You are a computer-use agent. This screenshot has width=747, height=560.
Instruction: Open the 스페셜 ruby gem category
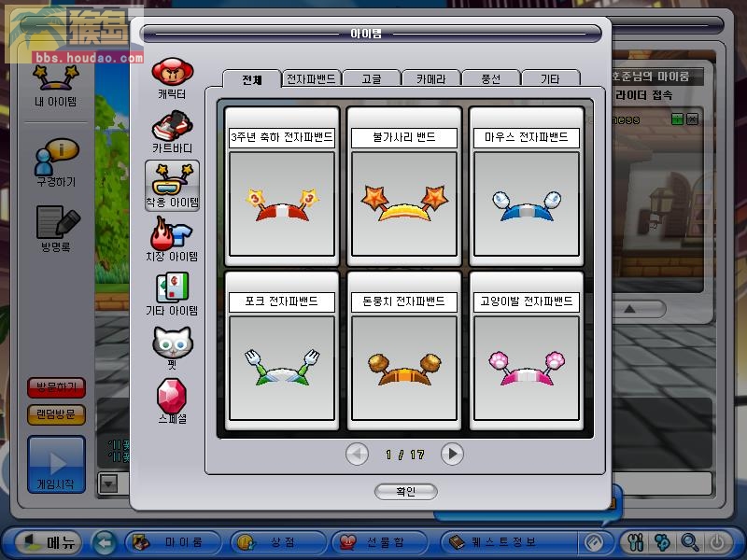[172, 401]
